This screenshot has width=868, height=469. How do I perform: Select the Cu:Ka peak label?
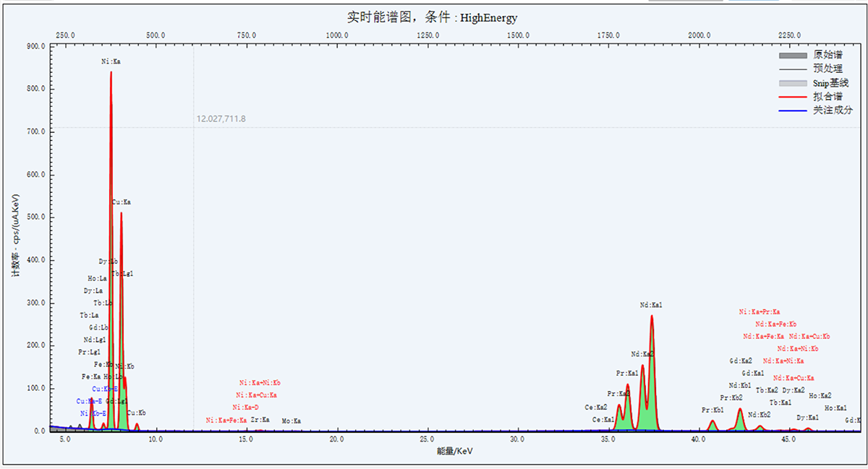pos(121,202)
